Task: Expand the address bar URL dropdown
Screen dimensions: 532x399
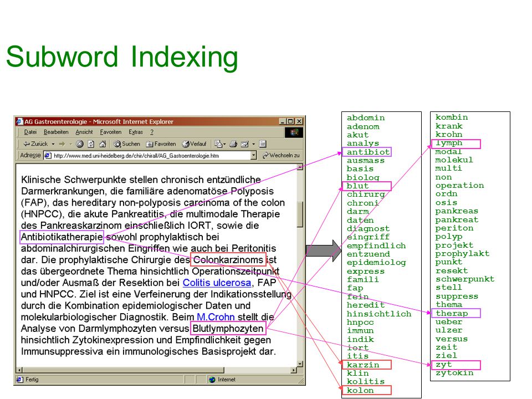Action: point(253,155)
